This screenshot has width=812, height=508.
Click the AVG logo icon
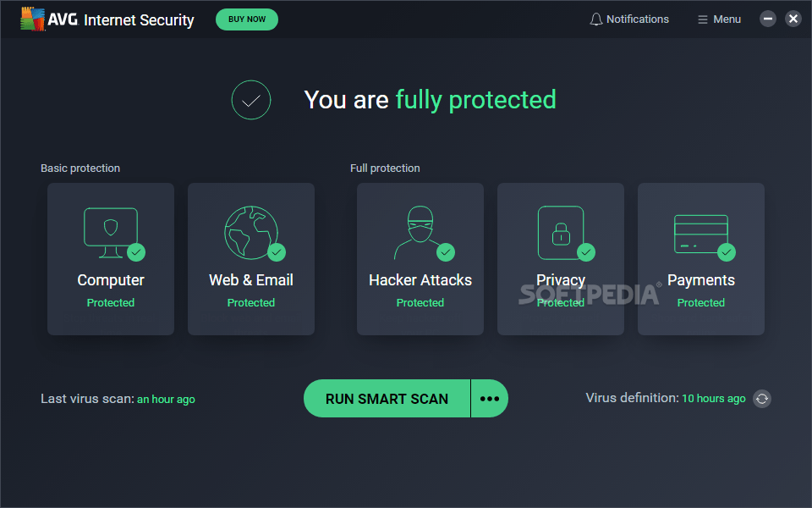coord(33,19)
